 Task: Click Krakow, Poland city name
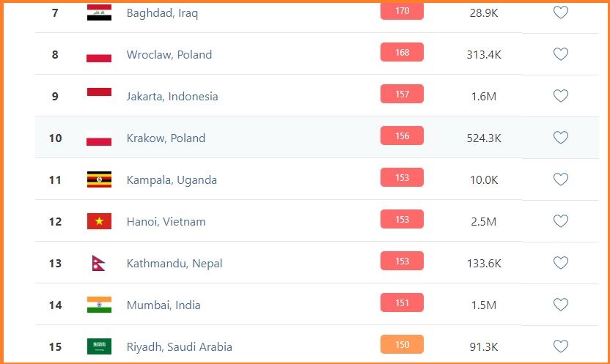[x=166, y=138]
